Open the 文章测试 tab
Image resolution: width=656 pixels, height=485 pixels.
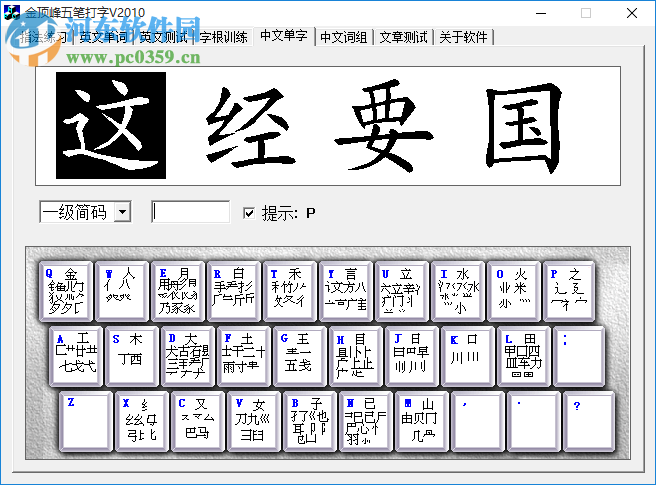click(x=404, y=37)
